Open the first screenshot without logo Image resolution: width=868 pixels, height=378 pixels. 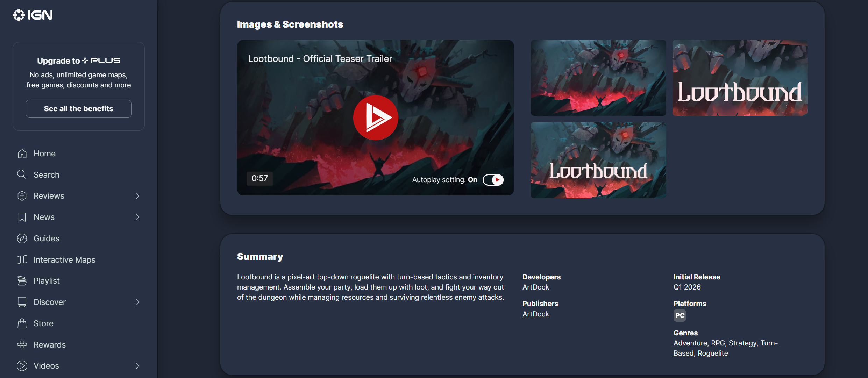[x=598, y=78]
